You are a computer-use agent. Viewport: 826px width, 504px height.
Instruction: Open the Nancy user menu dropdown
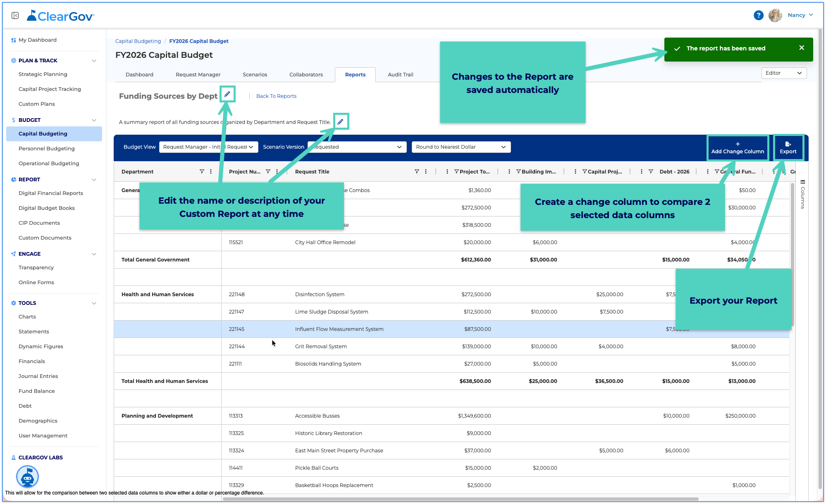click(x=800, y=15)
